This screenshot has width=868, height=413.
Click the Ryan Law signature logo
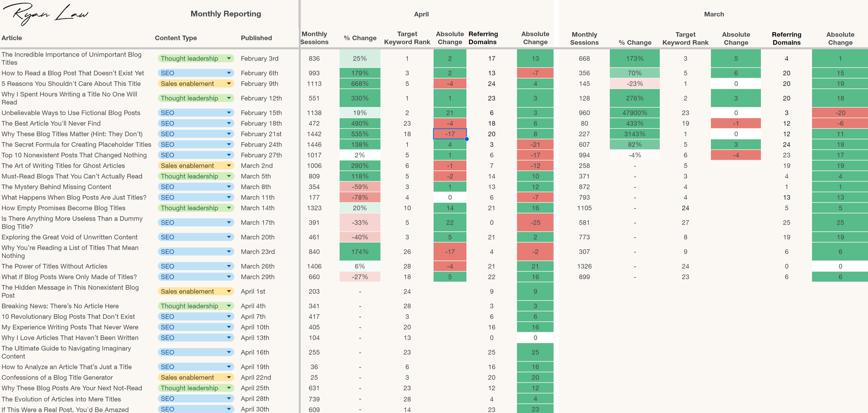click(45, 14)
